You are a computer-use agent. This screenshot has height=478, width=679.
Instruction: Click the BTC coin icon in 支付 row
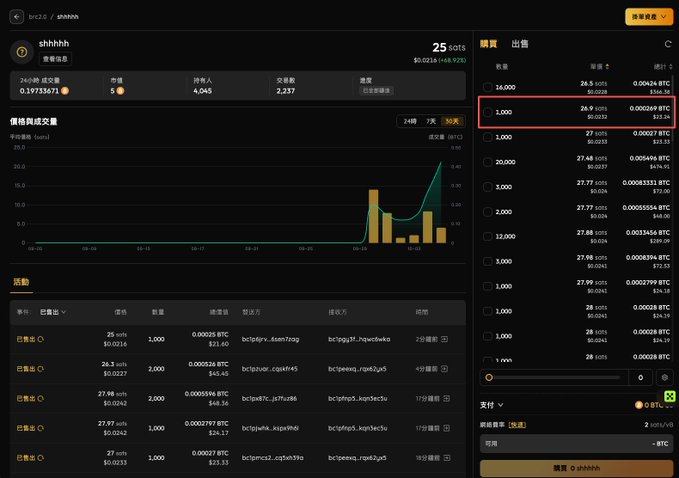click(638, 405)
